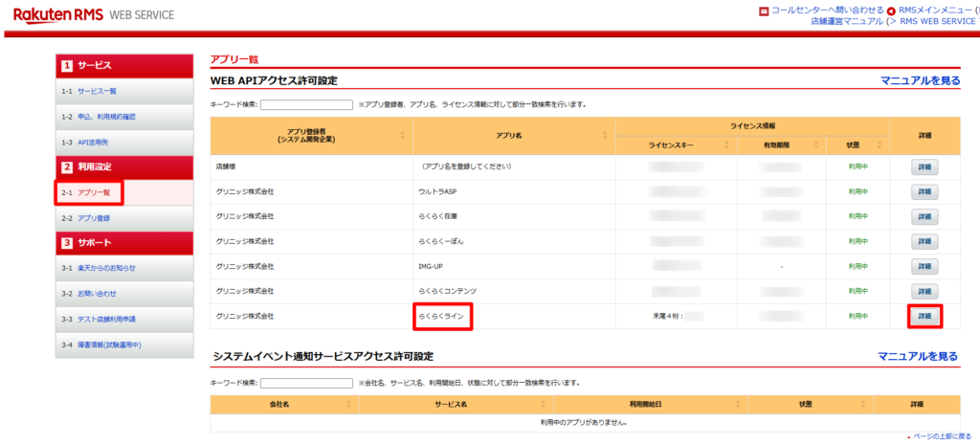The height and width of the screenshot is (444, 980).
Task: Click the 店舗様 registrant cell
Action: (312, 166)
